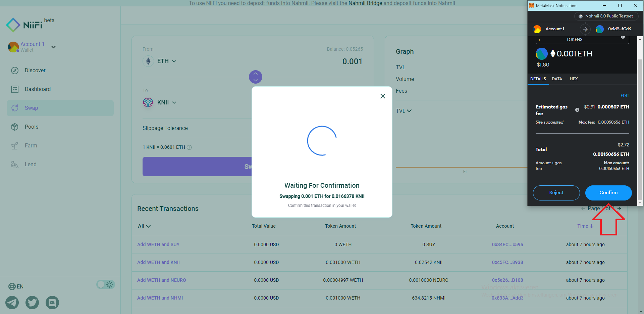This screenshot has width=644, height=314.
Task: Switch to the HEX tab in MetaMask
Action: coord(574,79)
